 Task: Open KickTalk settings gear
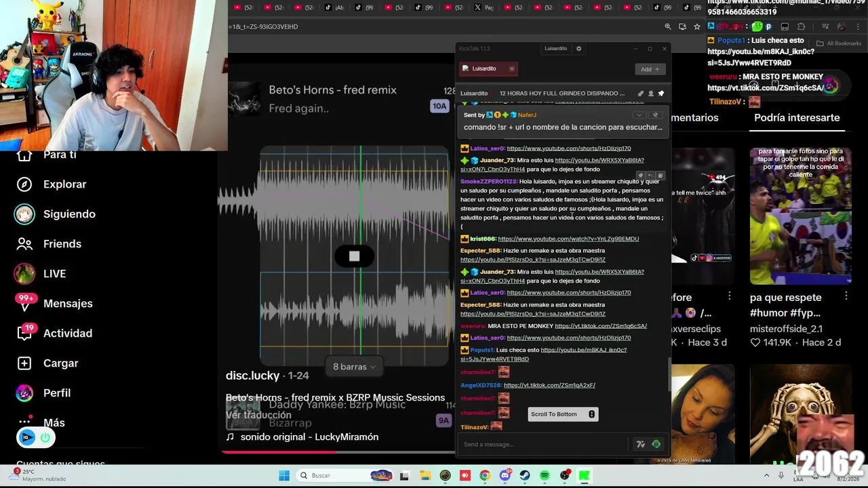click(x=578, y=49)
